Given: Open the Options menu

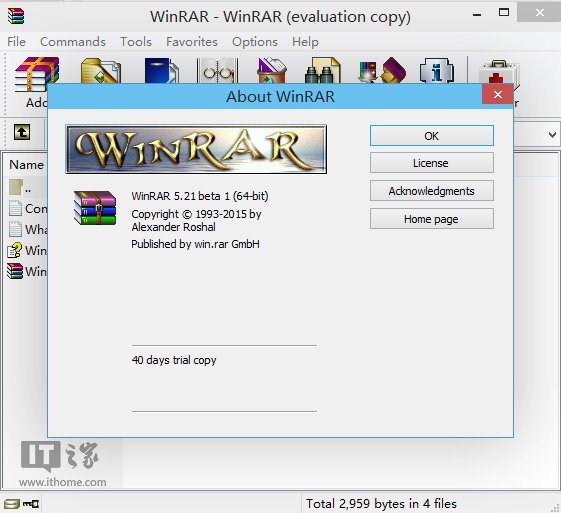Looking at the screenshot, I should click(255, 41).
